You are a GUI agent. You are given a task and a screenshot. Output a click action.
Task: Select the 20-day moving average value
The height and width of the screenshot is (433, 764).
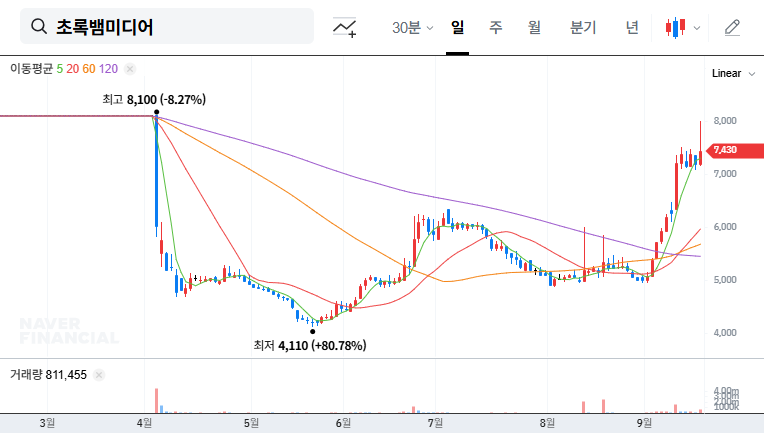tap(73, 69)
